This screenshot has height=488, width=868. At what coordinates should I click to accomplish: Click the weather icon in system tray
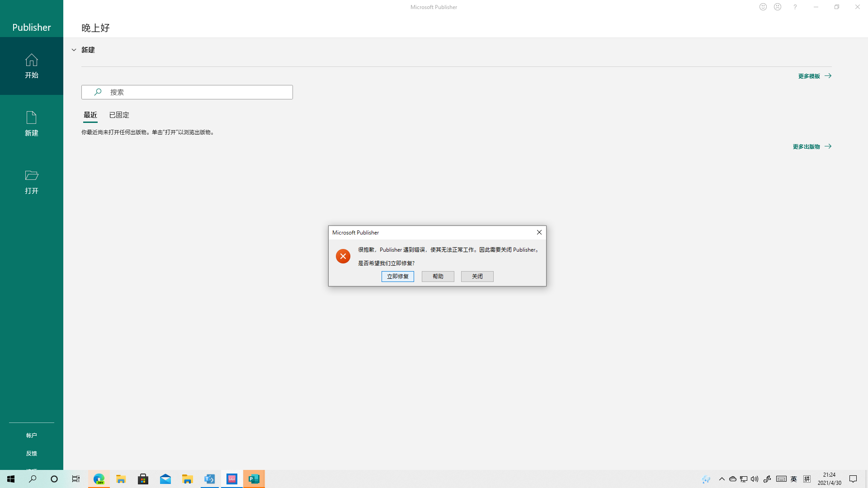(x=706, y=479)
